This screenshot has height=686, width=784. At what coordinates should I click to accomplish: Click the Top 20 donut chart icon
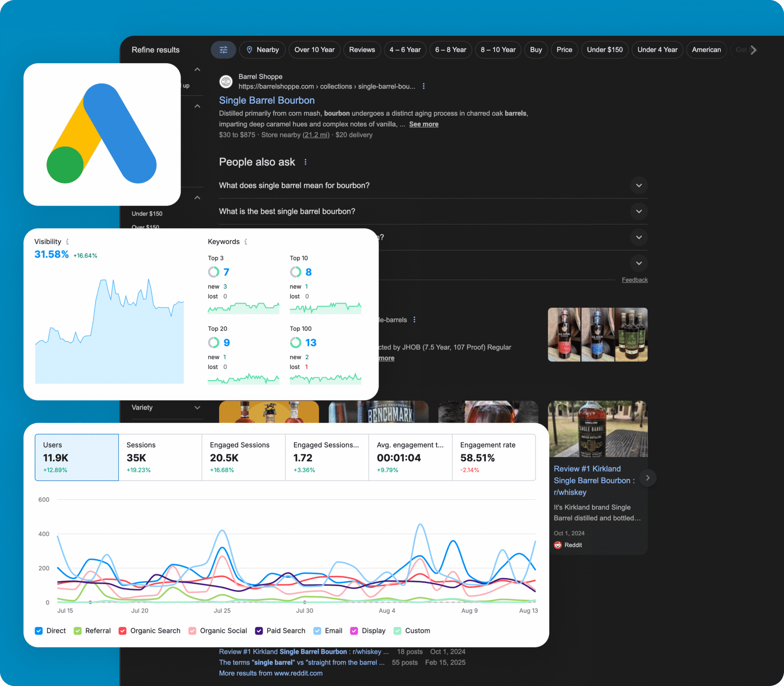214,343
